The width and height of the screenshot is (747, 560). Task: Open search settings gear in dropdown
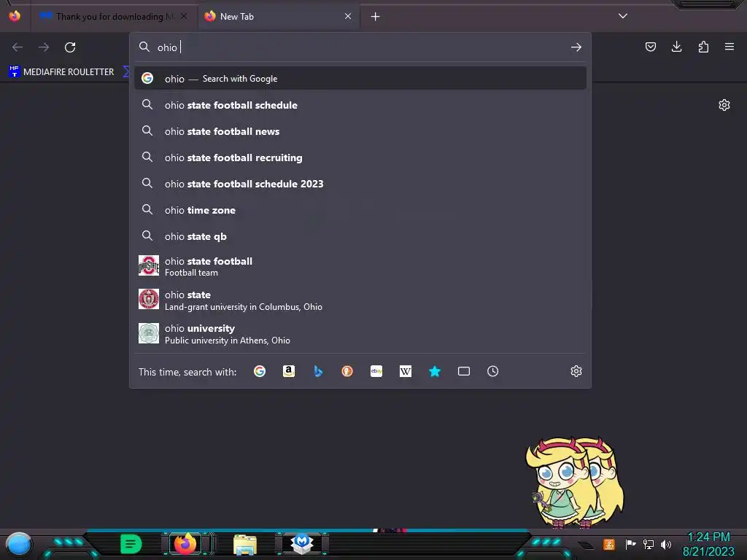click(576, 371)
